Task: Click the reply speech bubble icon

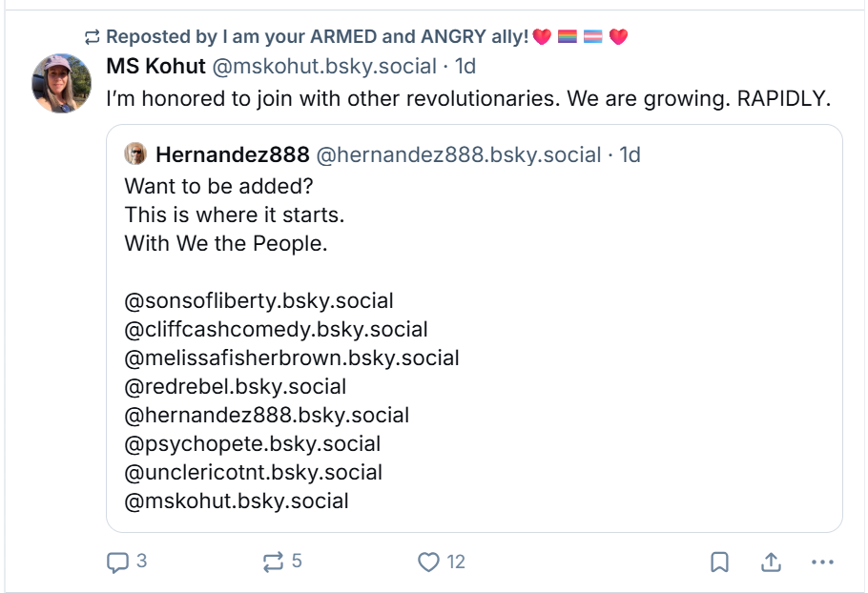Action: point(117,562)
